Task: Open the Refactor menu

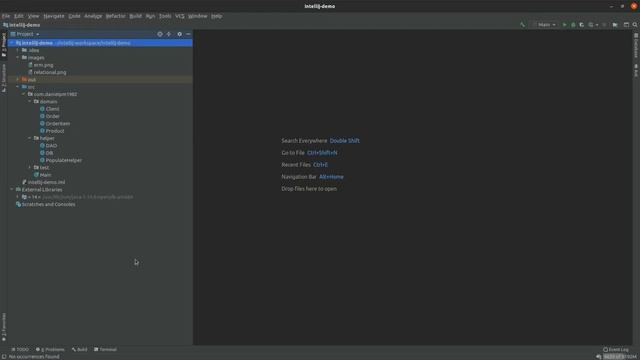Action: pos(116,16)
